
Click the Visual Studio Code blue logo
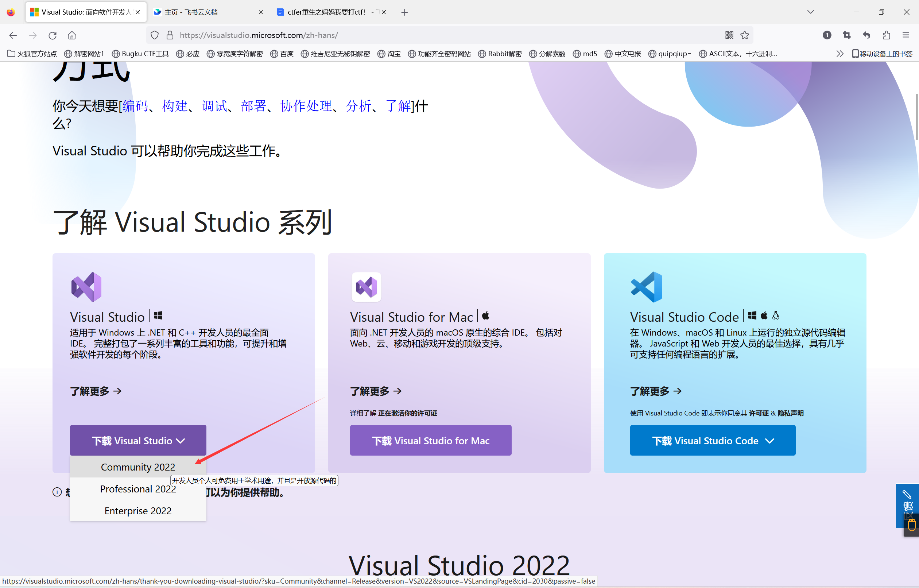[647, 287]
